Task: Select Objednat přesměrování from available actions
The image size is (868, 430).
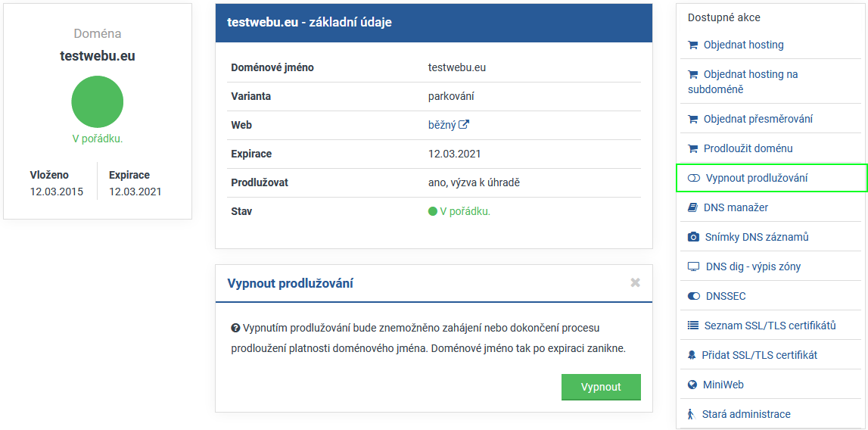Action: (758, 119)
